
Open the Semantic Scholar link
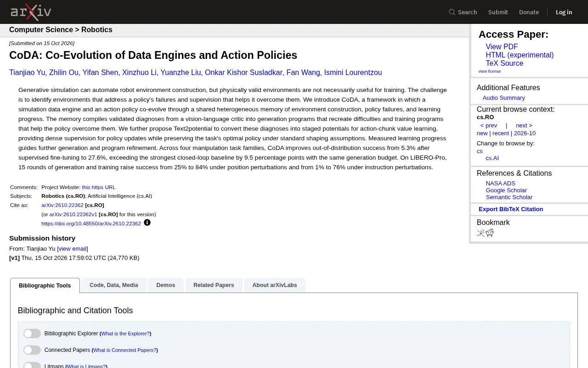tap(509, 197)
